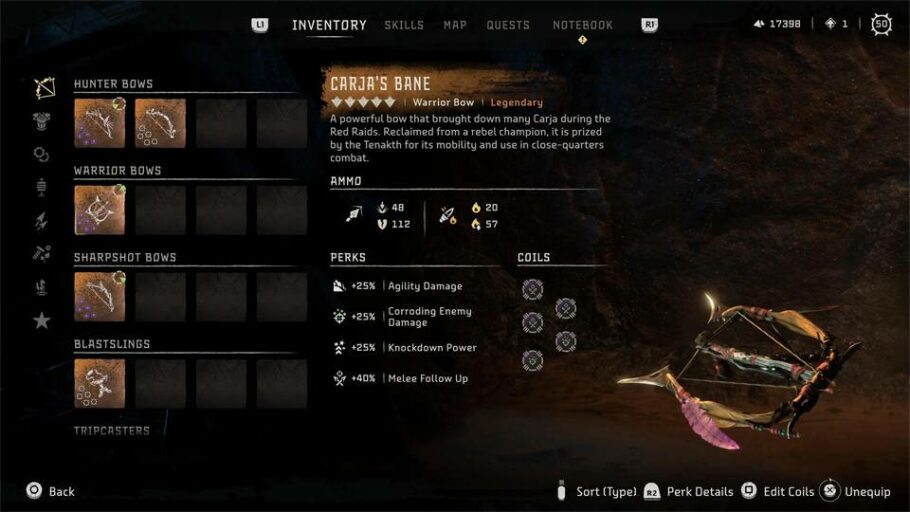Screen dimensions: 910x512
Task: Select the second Hunter Bow thumbnail
Action: 160,123
